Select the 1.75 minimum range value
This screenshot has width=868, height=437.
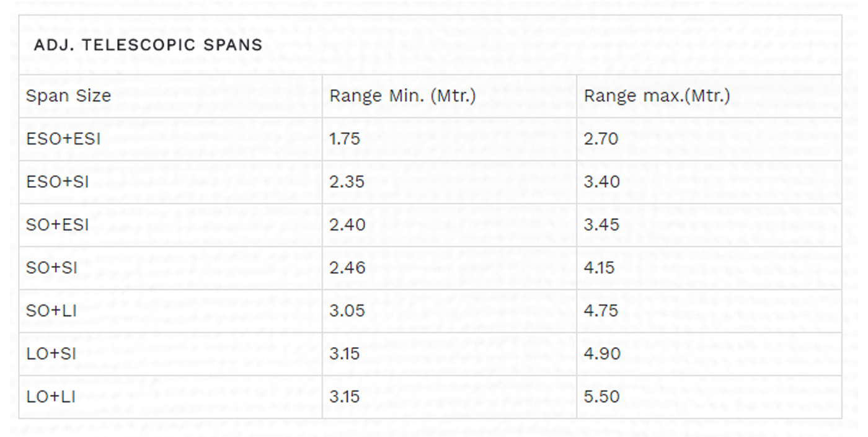click(345, 139)
